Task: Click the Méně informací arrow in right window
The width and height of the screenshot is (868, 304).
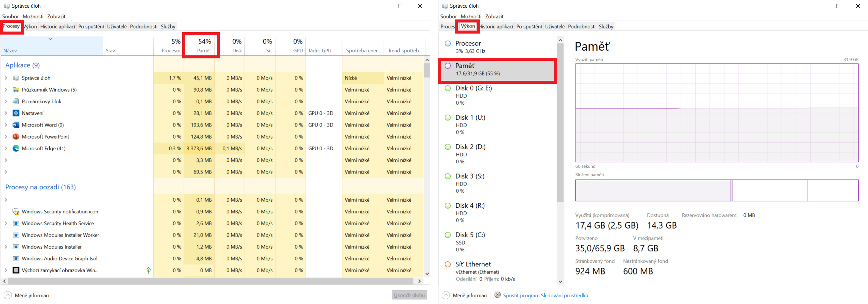Action: tap(446, 295)
